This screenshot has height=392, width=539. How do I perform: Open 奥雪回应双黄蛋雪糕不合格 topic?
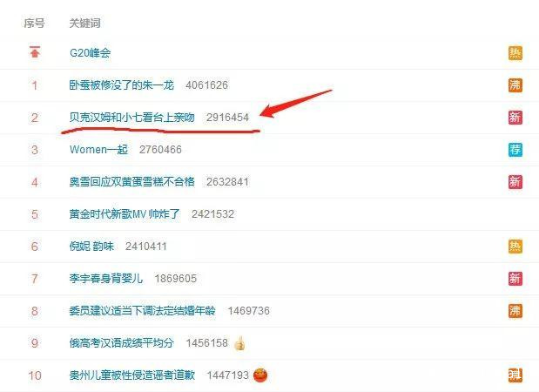pyautogui.click(x=132, y=181)
